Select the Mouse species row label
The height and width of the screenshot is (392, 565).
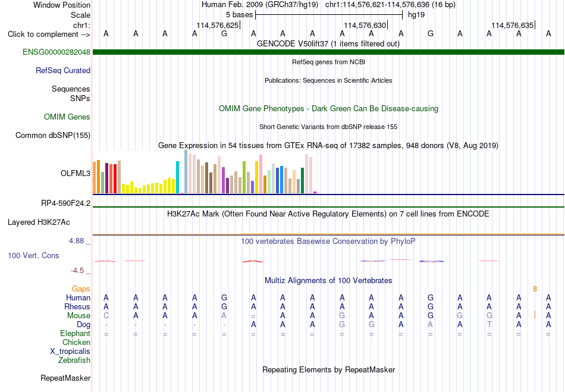79,316
